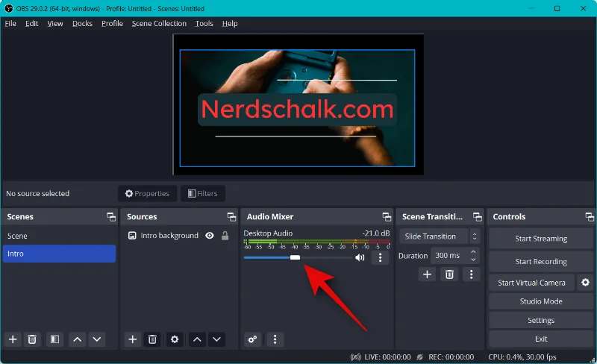Click Start Virtual Camera button

click(531, 283)
